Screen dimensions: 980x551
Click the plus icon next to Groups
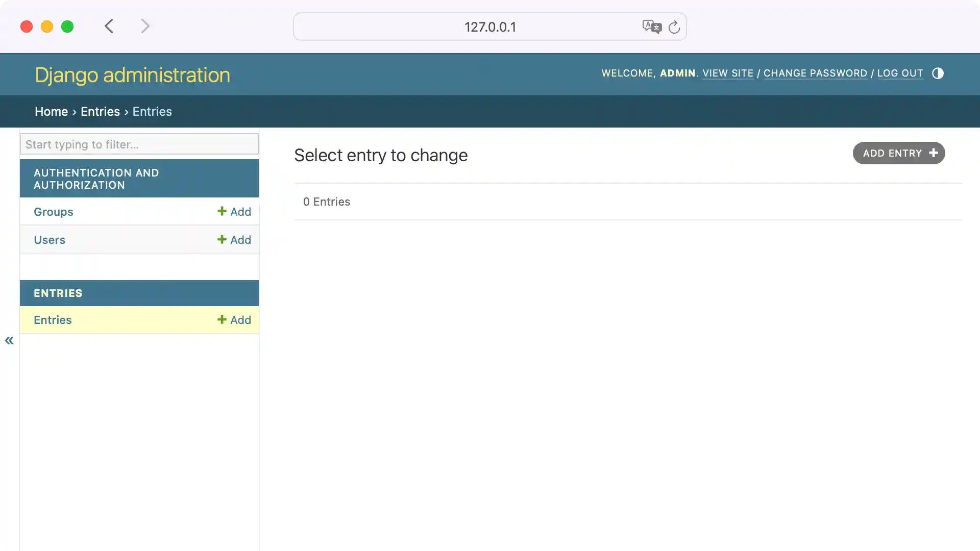click(x=221, y=211)
